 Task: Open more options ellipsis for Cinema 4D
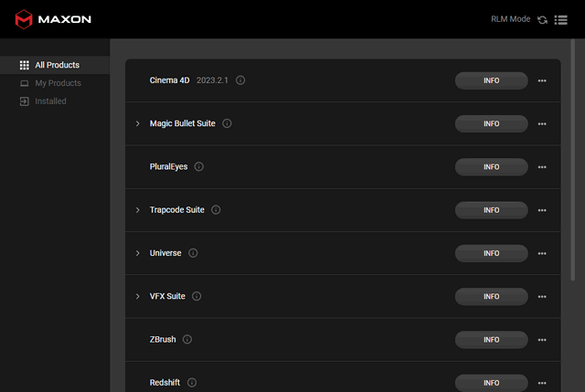tap(542, 80)
